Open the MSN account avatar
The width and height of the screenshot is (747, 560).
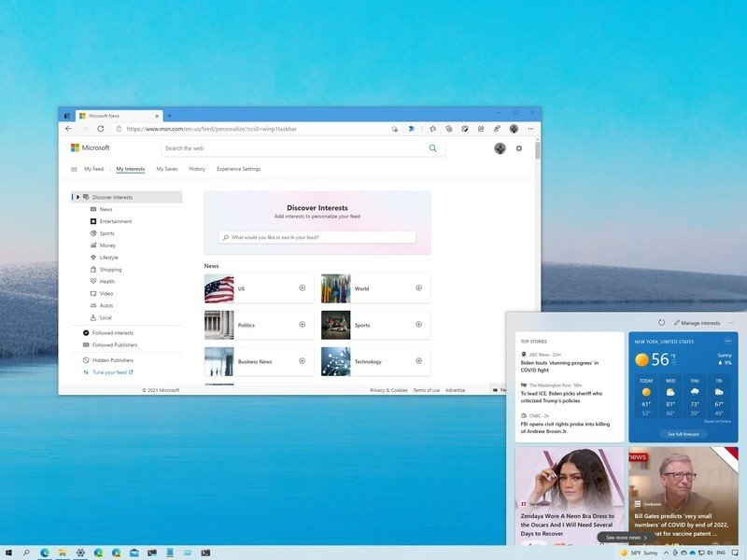(500, 148)
